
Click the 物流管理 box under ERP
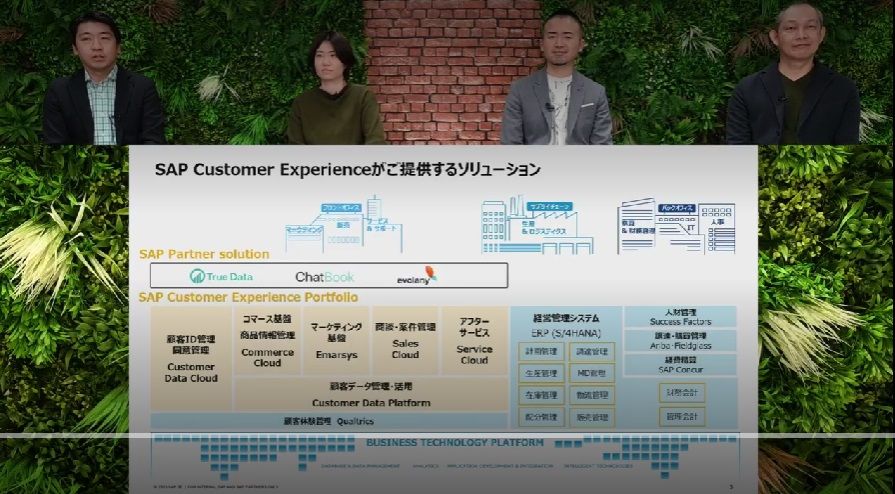(x=592, y=395)
